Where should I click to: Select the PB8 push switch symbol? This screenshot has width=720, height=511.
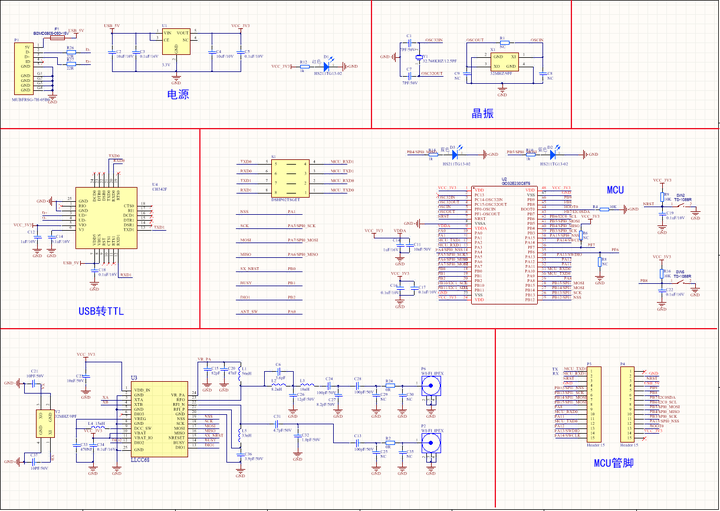pos(682,283)
